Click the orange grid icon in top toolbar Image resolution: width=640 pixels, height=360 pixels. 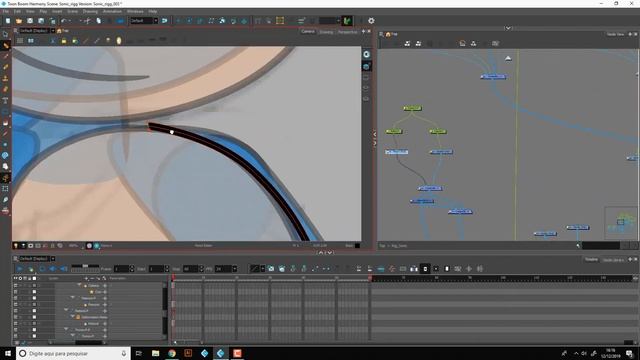280,21
